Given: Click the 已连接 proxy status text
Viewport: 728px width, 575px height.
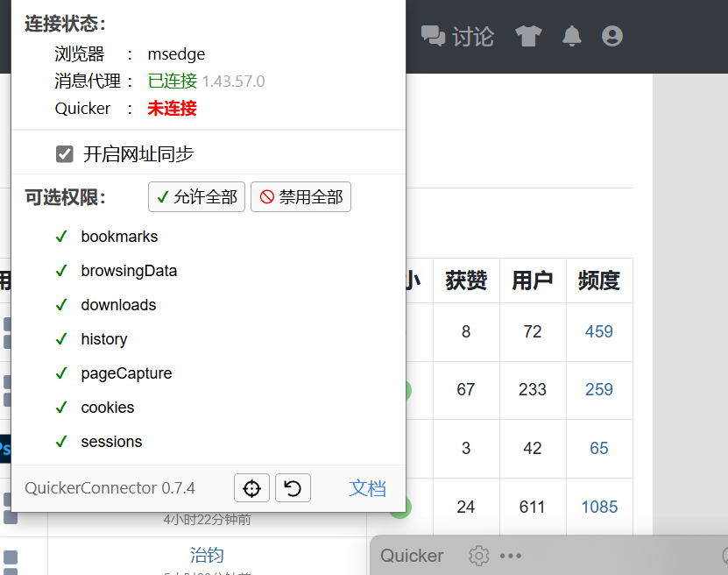Looking at the screenshot, I should click(173, 82).
